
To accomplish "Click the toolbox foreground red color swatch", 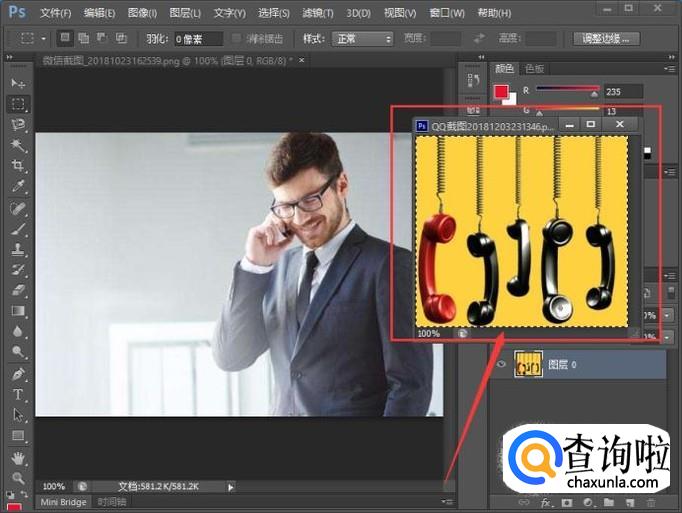I will coord(14,508).
